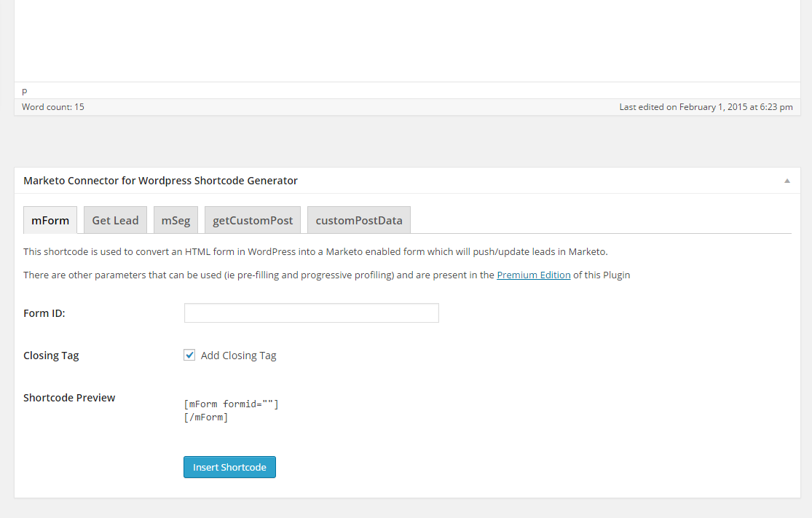Open the Premium Edition link
812x518 pixels.
pos(533,275)
